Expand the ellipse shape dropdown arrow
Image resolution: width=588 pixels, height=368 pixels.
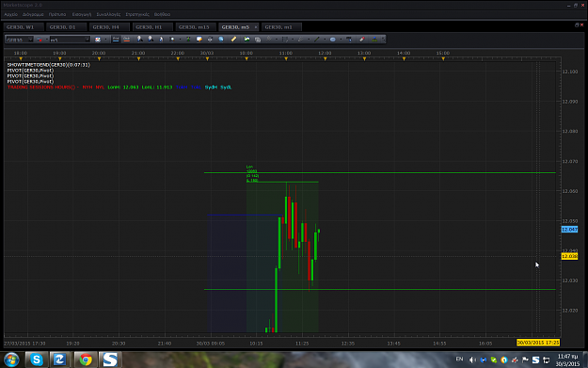click(x=341, y=40)
